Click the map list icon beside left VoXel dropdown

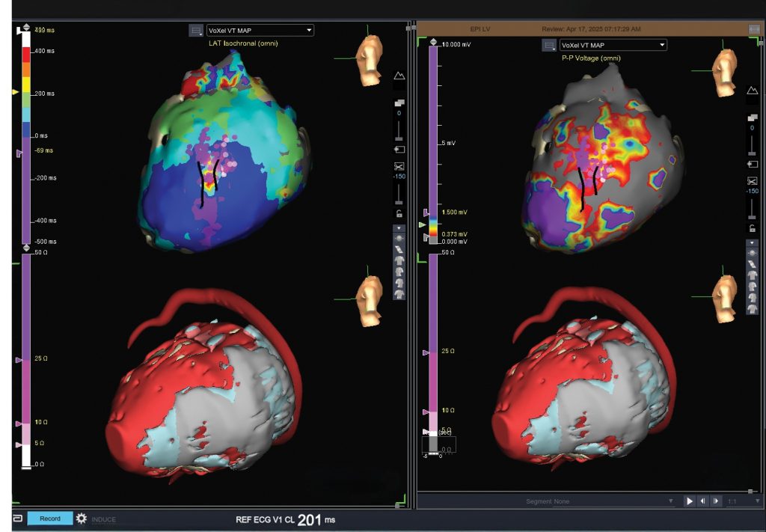pos(196,31)
